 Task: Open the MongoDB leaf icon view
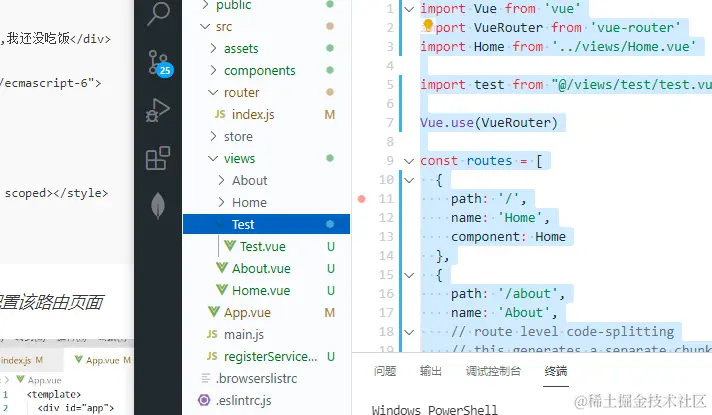point(158,205)
